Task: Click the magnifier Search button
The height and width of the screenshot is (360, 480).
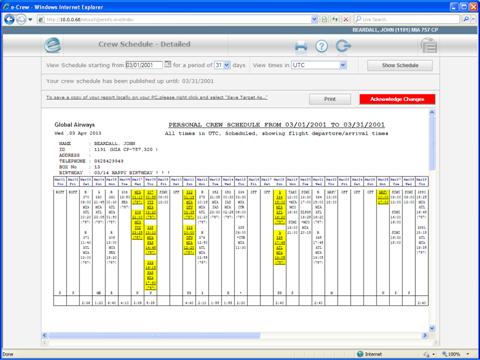Action: click(x=466, y=20)
